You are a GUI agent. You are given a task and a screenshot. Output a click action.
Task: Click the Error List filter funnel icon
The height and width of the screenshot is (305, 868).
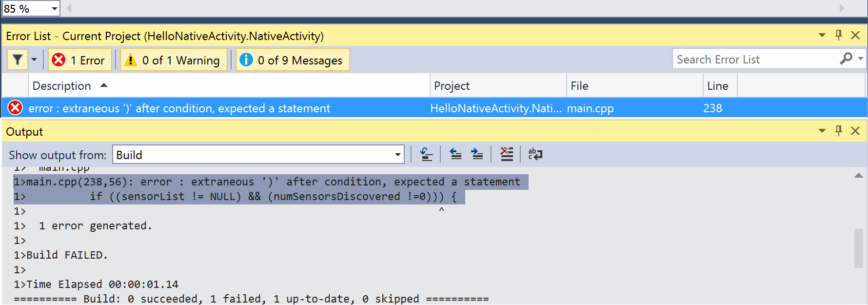[18, 60]
